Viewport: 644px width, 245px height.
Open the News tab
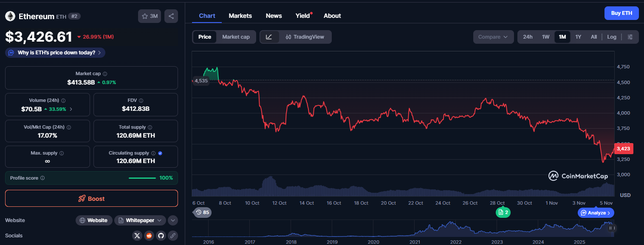tap(274, 16)
